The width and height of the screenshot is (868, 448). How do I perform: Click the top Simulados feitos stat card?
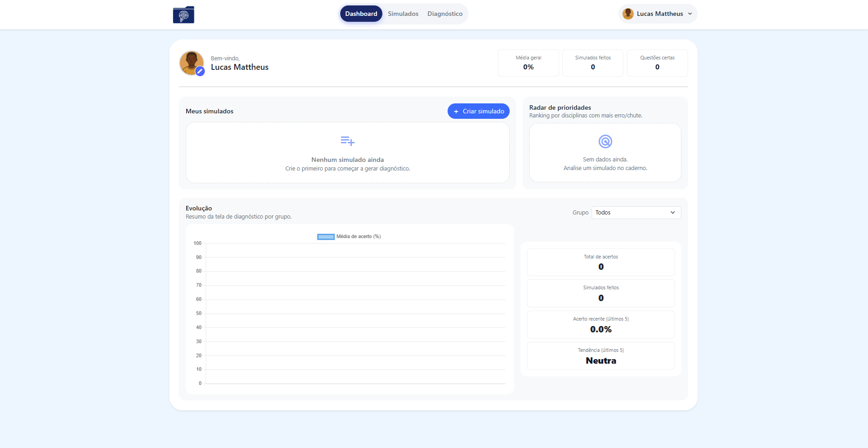coord(593,63)
